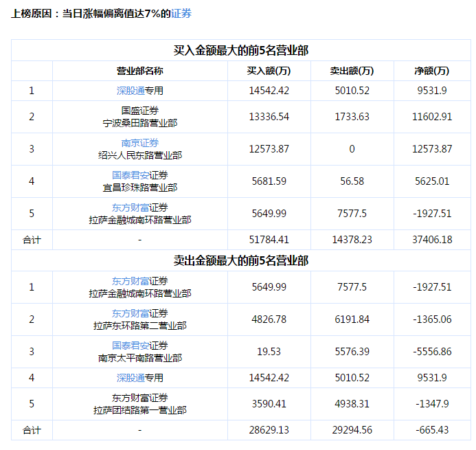
Task: Select 9531.9 in the sell table row 4
Action: [x=432, y=378]
